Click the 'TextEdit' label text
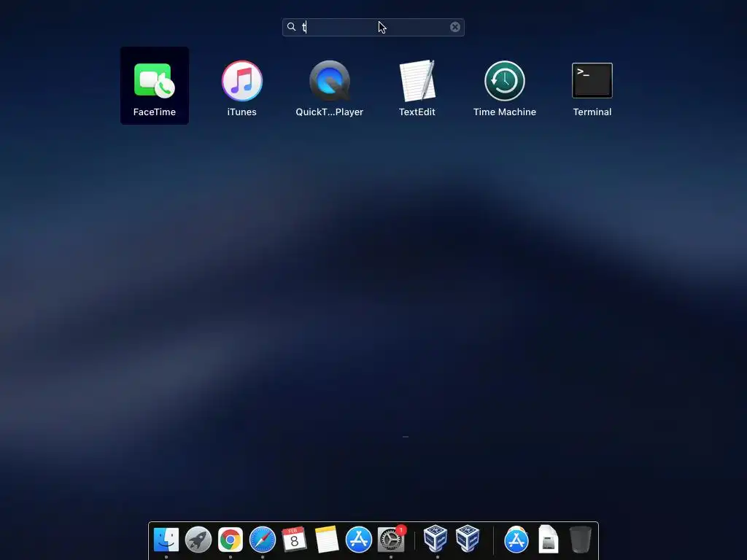The height and width of the screenshot is (560, 747). [x=417, y=112]
